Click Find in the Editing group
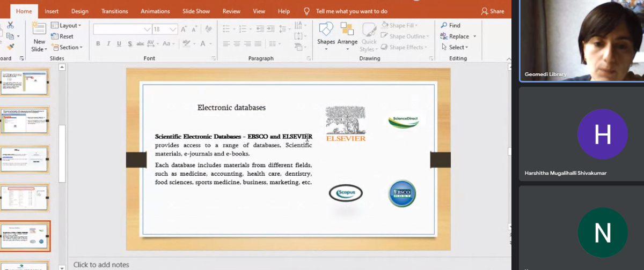The width and height of the screenshot is (644, 270). click(450, 25)
